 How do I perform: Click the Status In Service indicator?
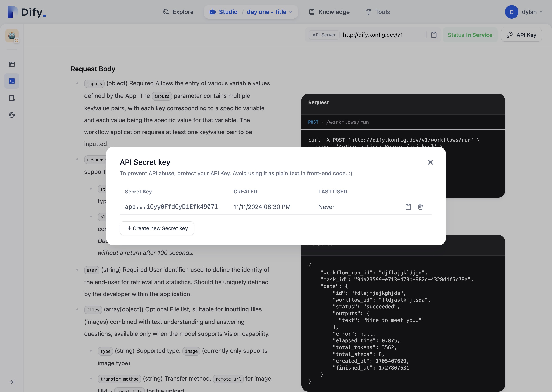pos(470,35)
